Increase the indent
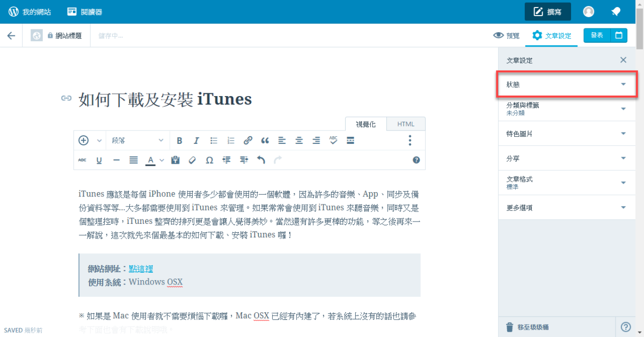This screenshot has height=337, width=644. point(244,160)
